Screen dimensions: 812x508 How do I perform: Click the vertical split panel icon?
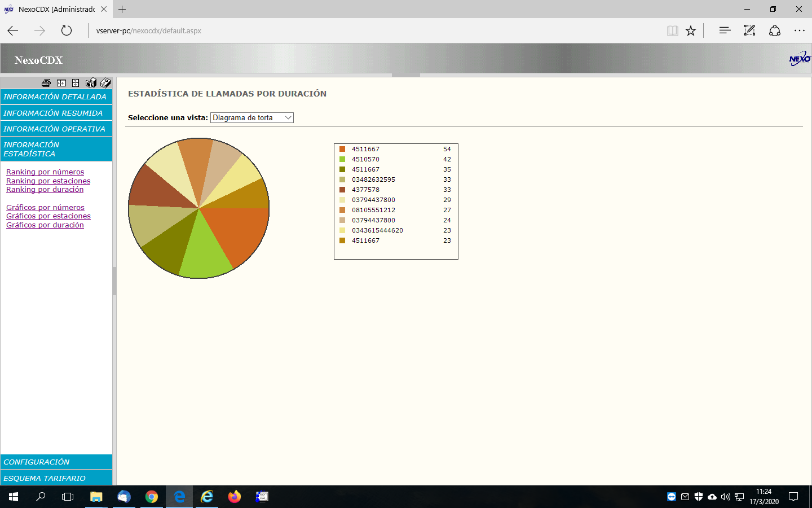click(76, 83)
